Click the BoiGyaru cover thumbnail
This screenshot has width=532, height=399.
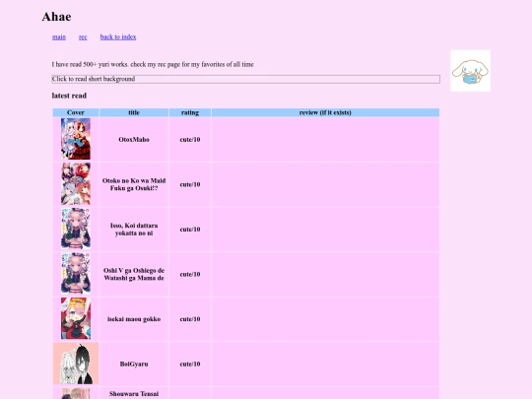coord(76,364)
